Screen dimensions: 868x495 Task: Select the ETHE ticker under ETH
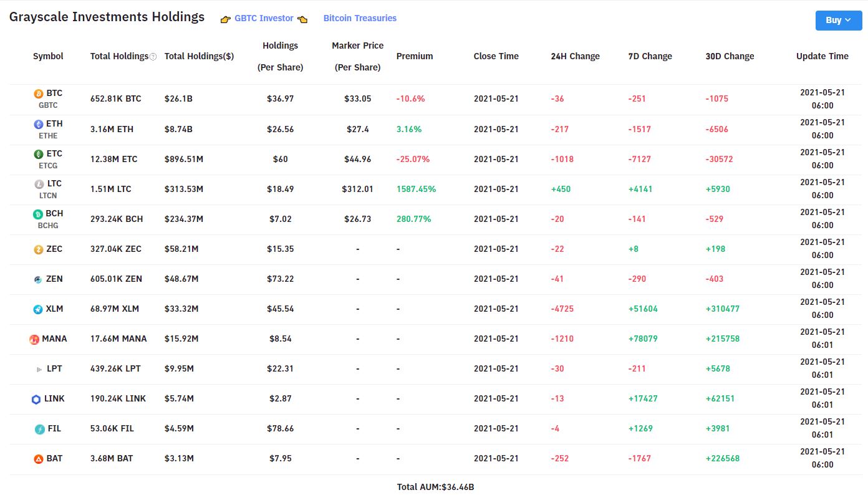pos(48,135)
